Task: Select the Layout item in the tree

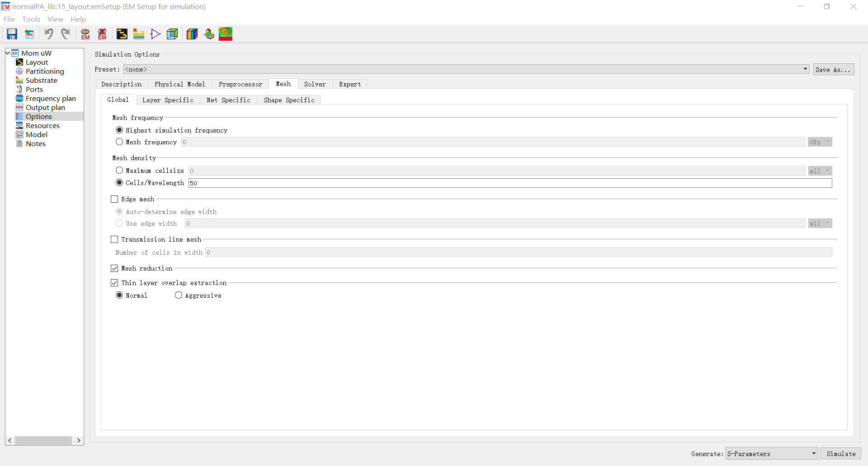Action: (37, 62)
